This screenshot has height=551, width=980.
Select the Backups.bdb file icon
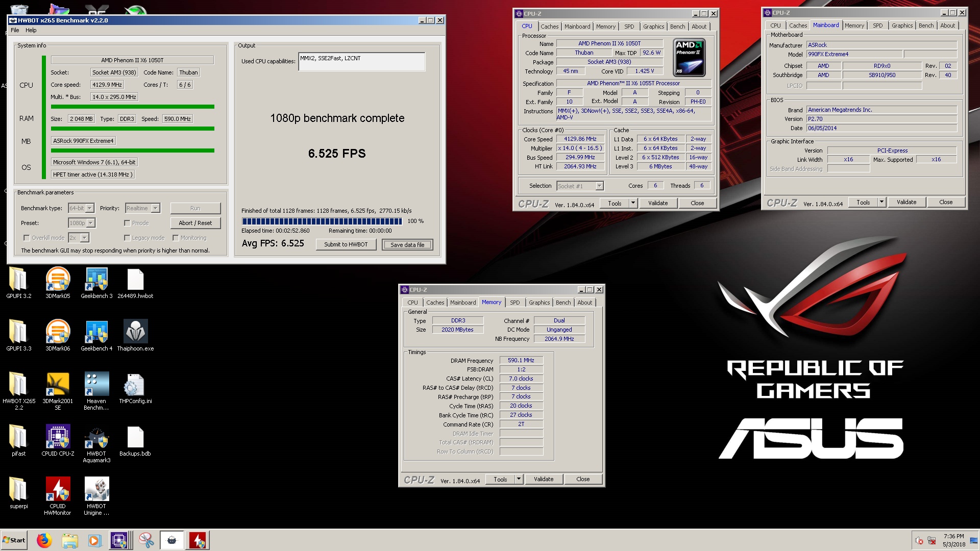(135, 440)
